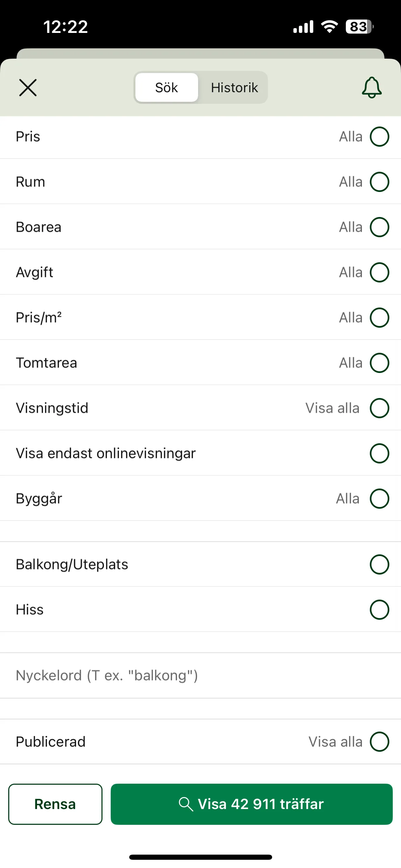This screenshot has width=401, height=868.
Task: Clear filters with Rensa button
Action: (55, 804)
